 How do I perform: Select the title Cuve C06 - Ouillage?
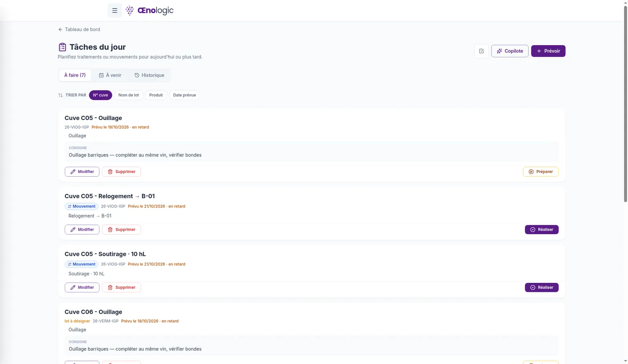[93, 312]
